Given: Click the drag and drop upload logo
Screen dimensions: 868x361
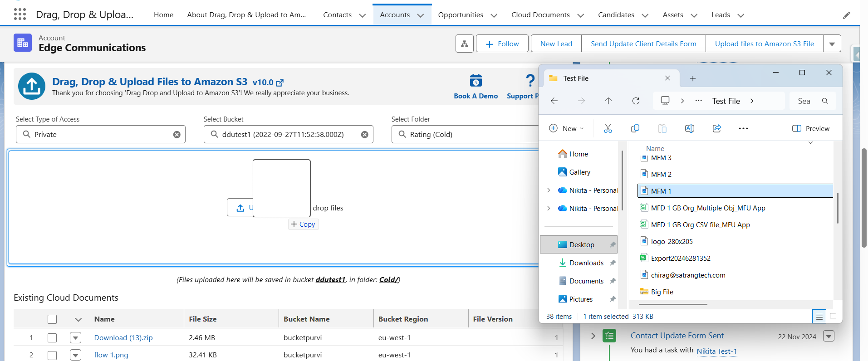Looking at the screenshot, I should tap(32, 86).
